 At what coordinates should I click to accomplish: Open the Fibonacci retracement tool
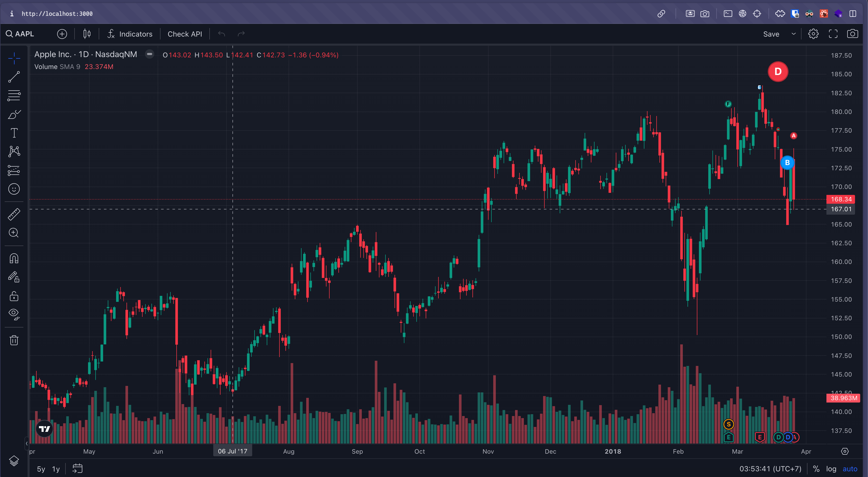coord(14,96)
